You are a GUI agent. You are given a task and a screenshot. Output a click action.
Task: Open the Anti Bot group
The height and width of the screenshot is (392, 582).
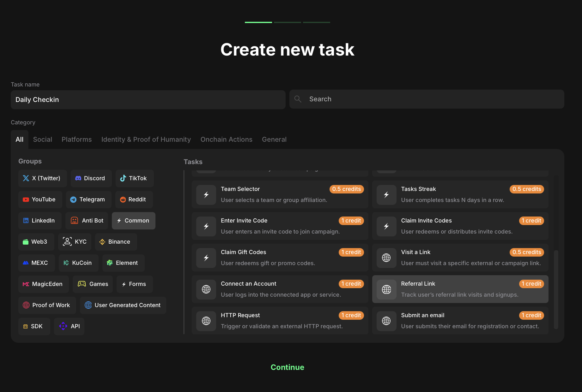pyautogui.click(x=87, y=221)
